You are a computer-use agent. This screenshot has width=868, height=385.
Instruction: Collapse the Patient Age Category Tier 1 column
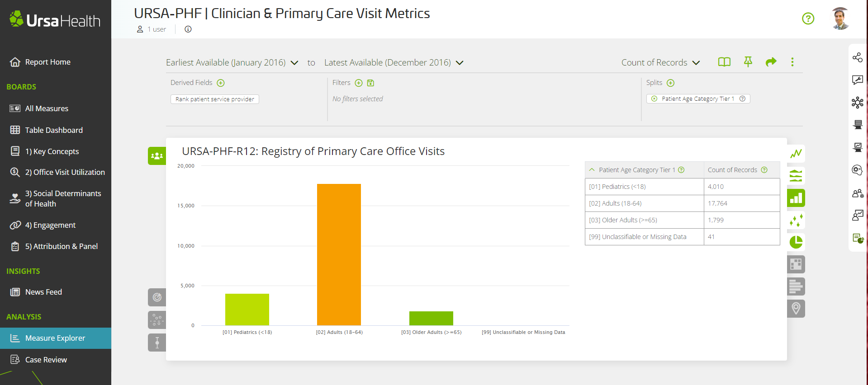pyautogui.click(x=592, y=170)
